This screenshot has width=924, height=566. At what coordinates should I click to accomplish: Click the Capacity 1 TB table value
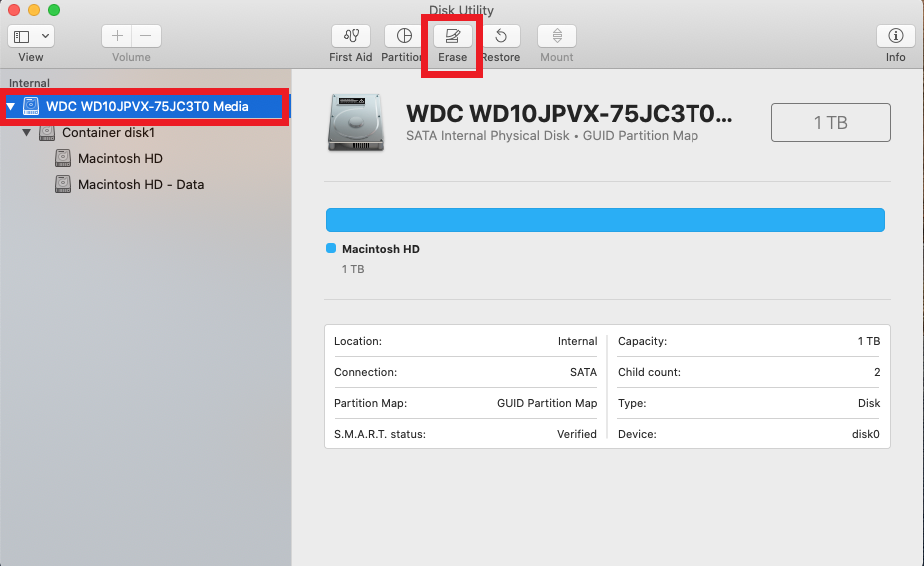point(868,342)
